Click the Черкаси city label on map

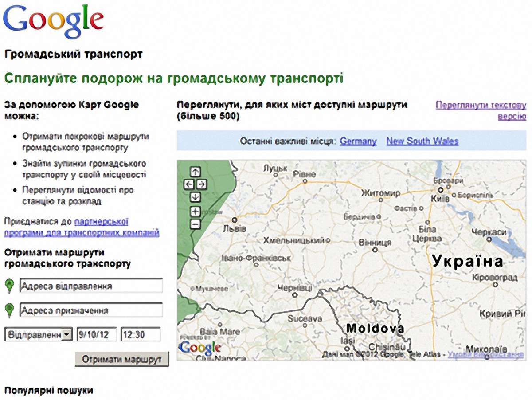pos(489,232)
